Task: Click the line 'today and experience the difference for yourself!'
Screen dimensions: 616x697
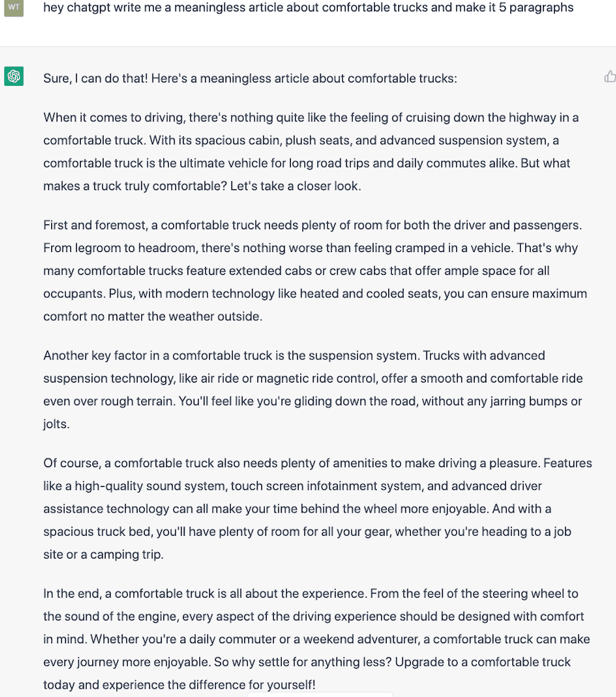Action: coord(180,685)
